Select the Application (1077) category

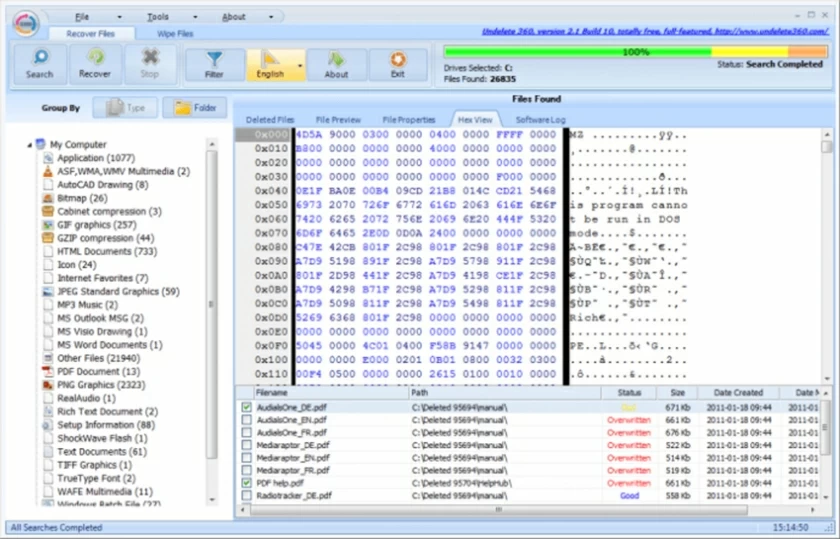(96, 158)
